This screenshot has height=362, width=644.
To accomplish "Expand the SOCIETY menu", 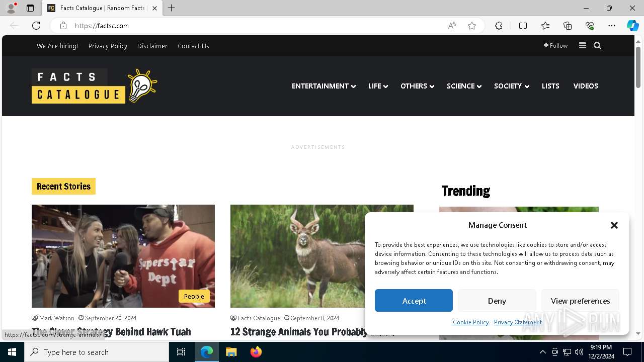I will tap(511, 86).
